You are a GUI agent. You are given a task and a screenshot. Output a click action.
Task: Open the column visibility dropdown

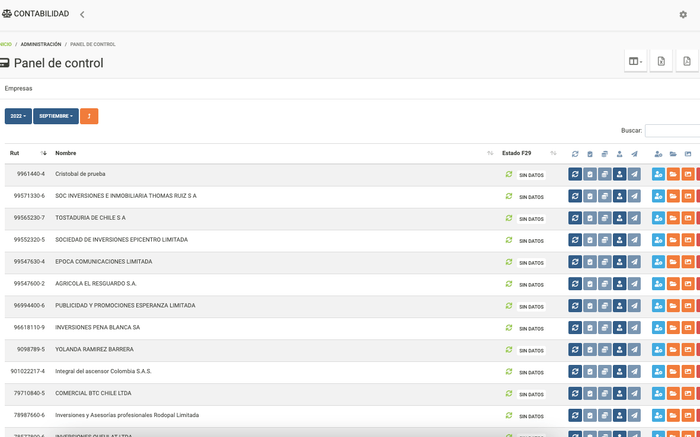(635, 62)
